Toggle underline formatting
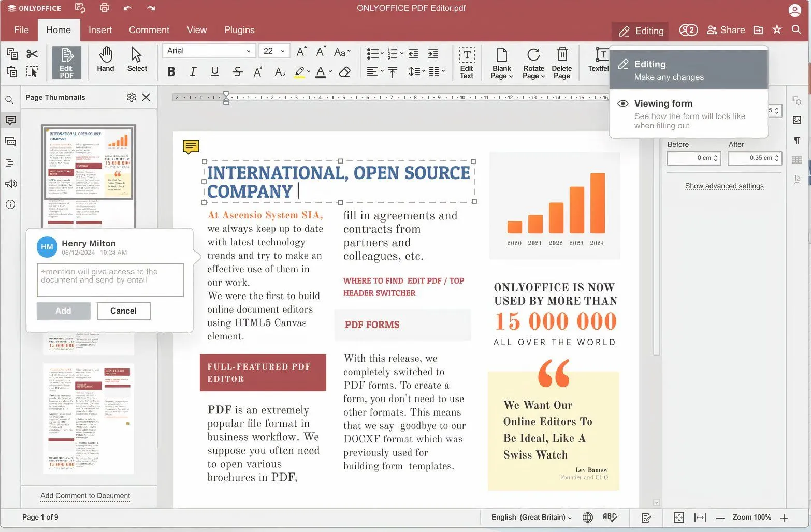The image size is (811, 532). coord(215,72)
